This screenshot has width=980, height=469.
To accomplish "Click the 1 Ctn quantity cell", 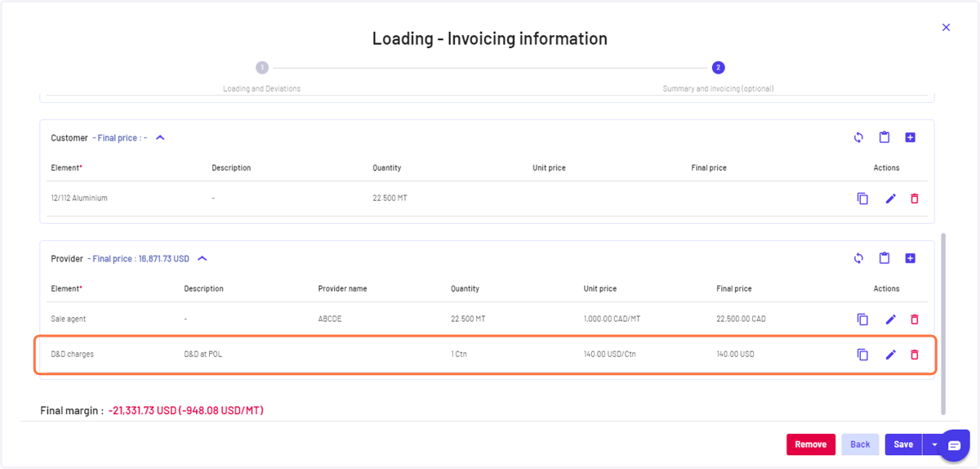I will 459,355.
